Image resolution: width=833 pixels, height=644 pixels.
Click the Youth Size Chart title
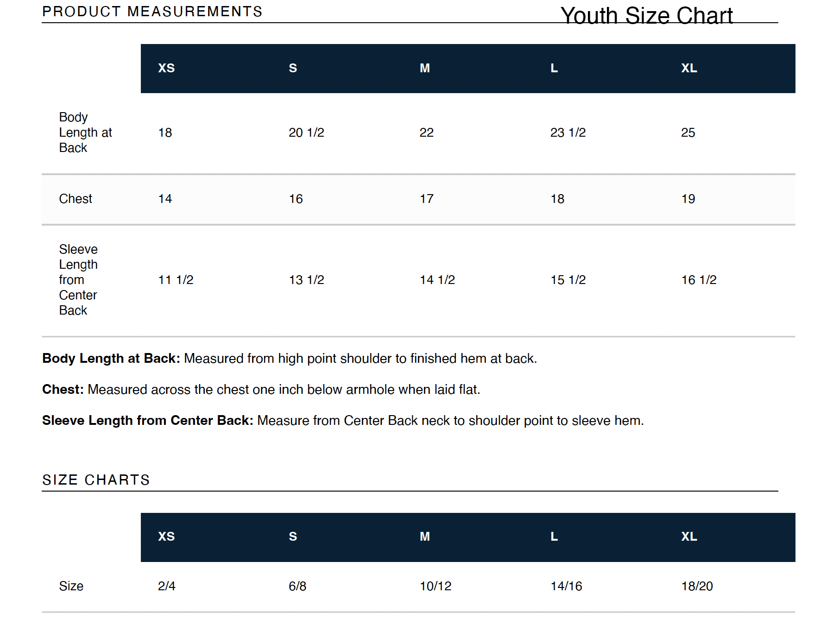click(x=646, y=16)
